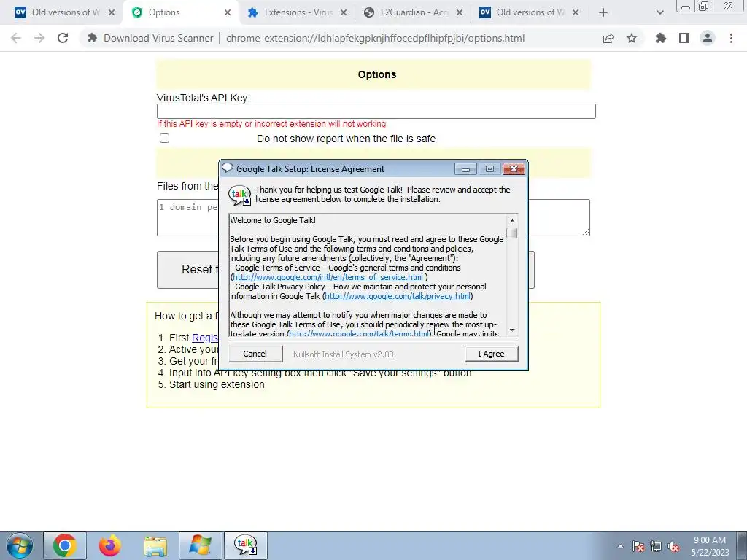Click the browser back arrow

tap(16, 38)
